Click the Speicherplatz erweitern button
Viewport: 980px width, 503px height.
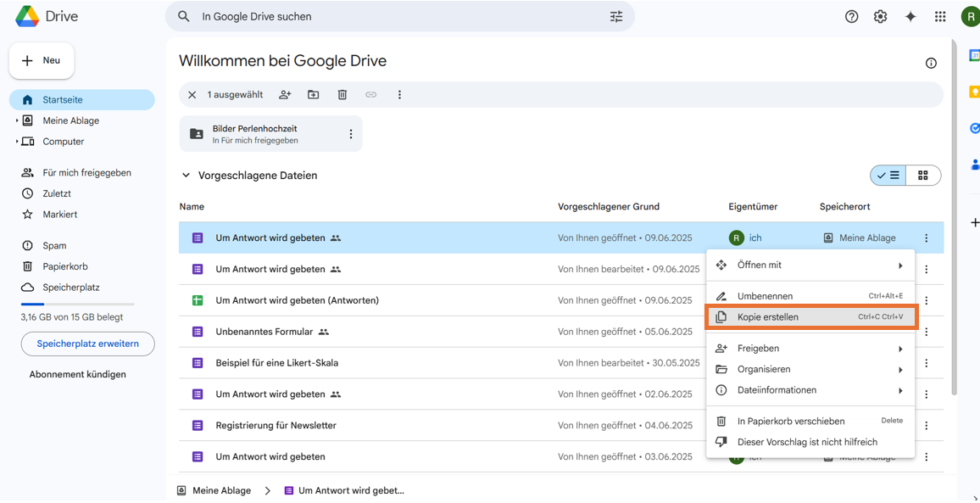pos(87,344)
